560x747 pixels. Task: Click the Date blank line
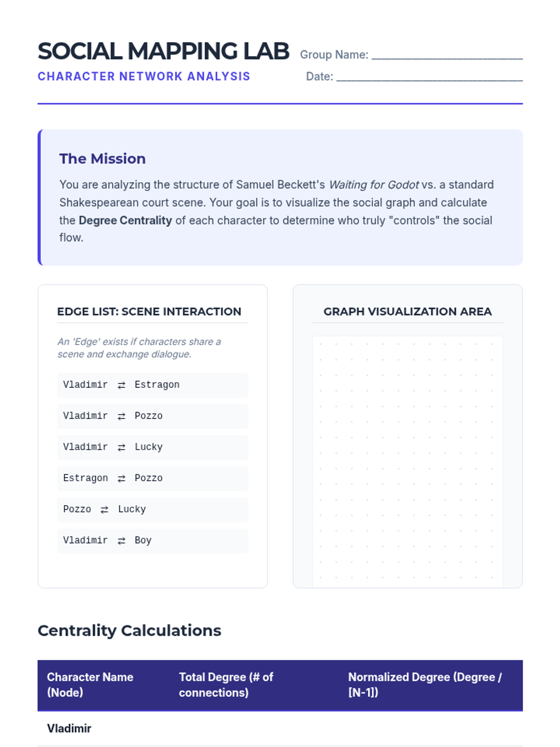pos(429,77)
